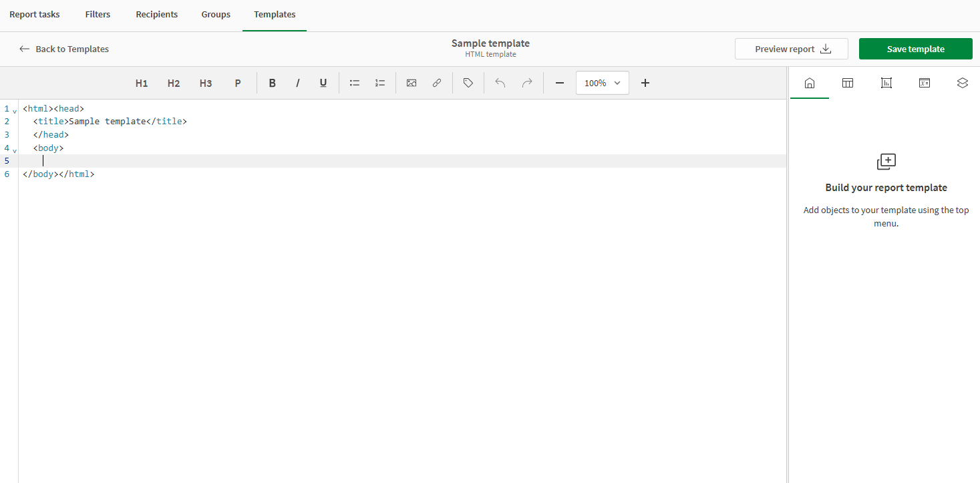Undo the last edit
Image resolution: width=980 pixels, height=483 pixels.
[x=500, y=82]
